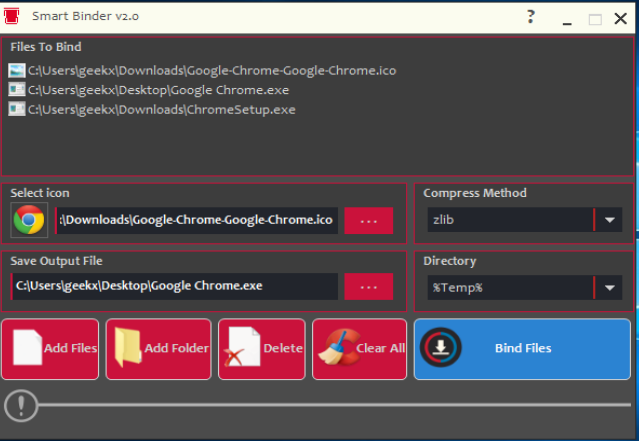This screenshot has width=639, height=441.
Task: Click exe icon beside Google Chrome.exe entry
Action: pyautogui.click(x=17, y=90)
